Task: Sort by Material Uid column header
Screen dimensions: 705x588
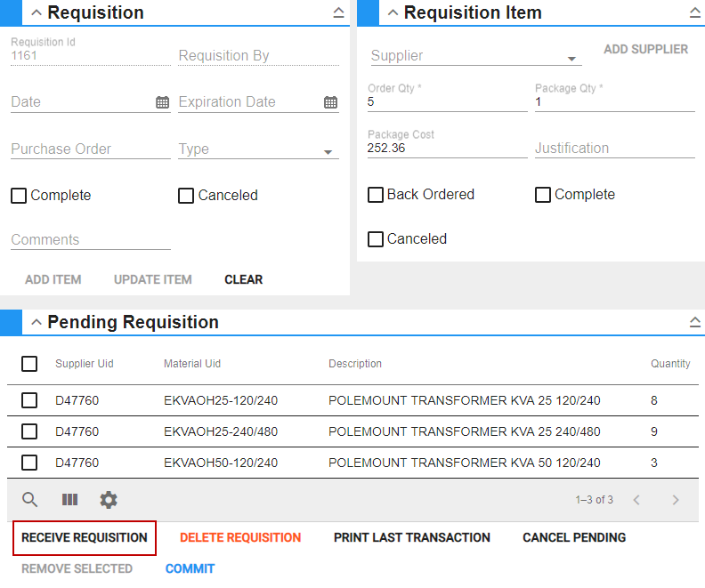Action: [x=192, y=364]
